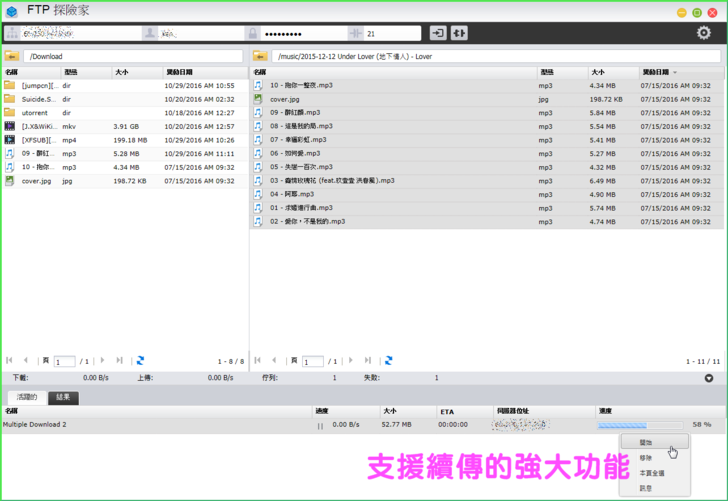
Task: Choose 移除 from the context menu
Action: click(647, 458)
